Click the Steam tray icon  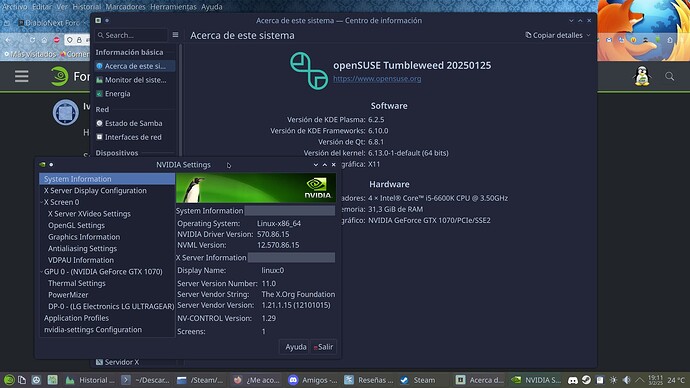click(x=586, y=380)
